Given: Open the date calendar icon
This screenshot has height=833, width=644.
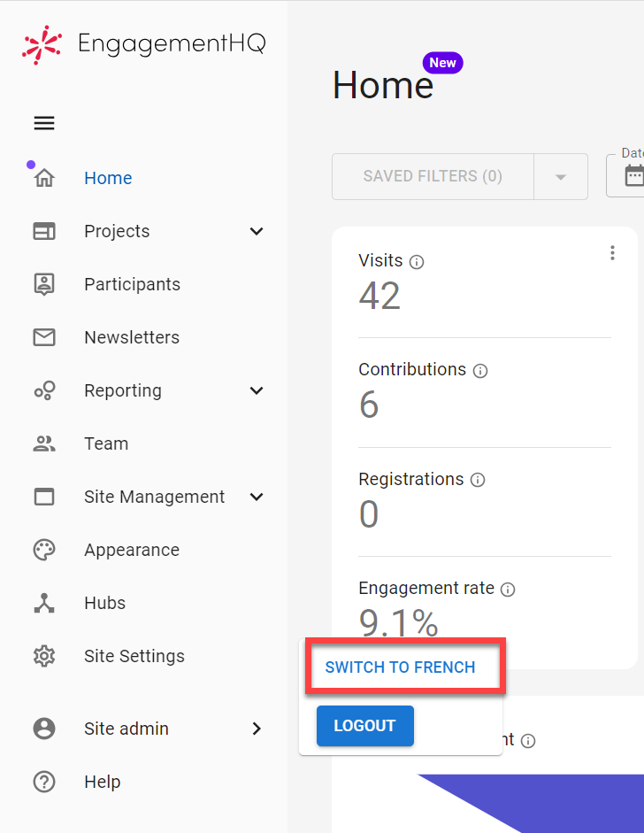Looking at the screenshot, I should point(634,176).
